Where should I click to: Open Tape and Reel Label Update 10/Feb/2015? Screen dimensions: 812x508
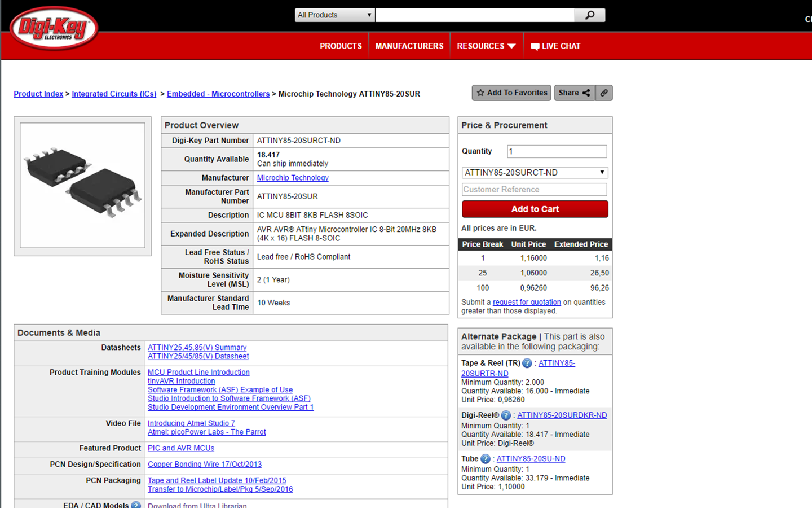click(x=217, y=480)
